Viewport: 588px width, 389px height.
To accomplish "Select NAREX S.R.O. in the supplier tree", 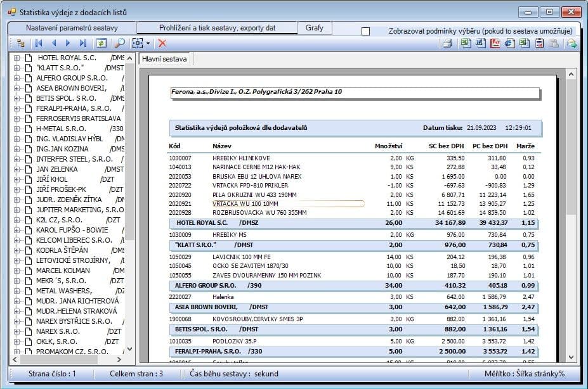I will [x=58, y=331].
